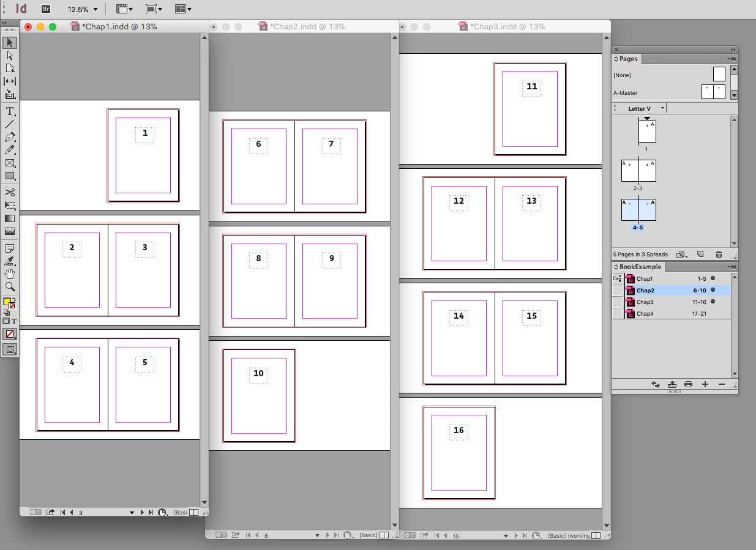This screenshot has width=756, height=550.
Task: Set Chap1 as style source indicator
Action: 617,279
